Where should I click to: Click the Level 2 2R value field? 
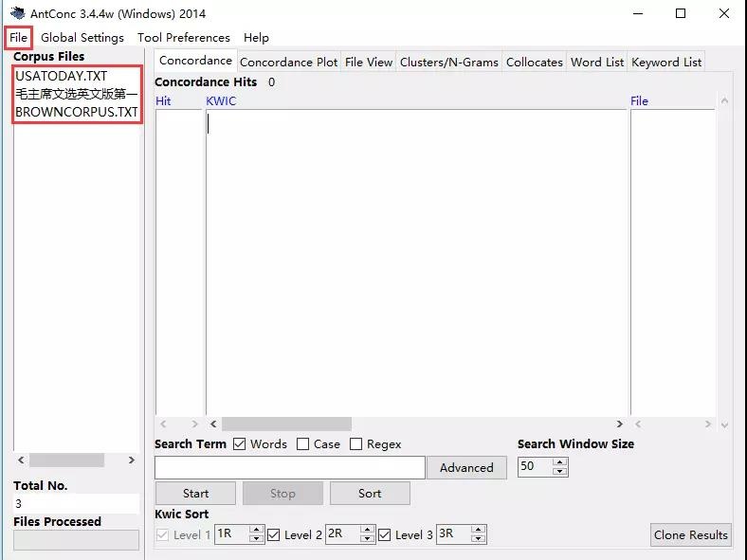tap(343, 534)
